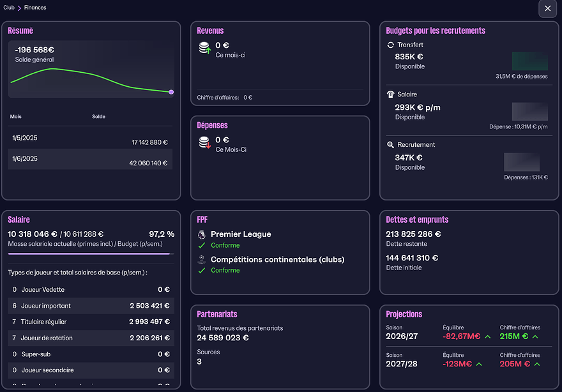The width and height of the screenshot is (562, 392).
Task: Click the Dépenses coins icon with red arrow
Action: [205, 143]
